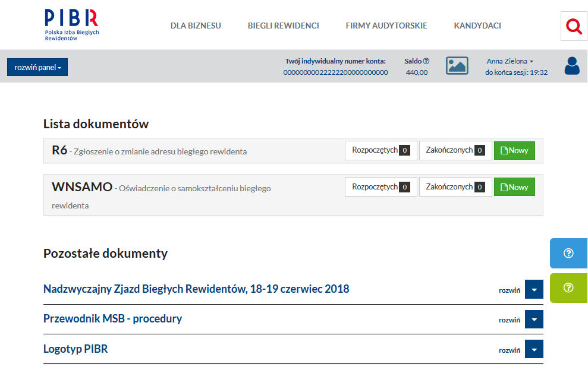Go to FIRMY AUDYTORSKIE menu item
The height and width of the screenshot is (367, 588).
click(386, 26)
